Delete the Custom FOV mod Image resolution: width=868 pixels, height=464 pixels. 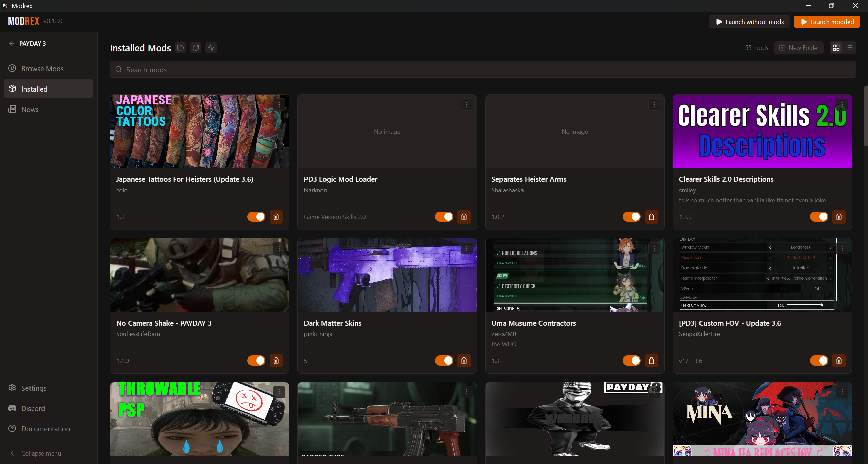(839, 361)
